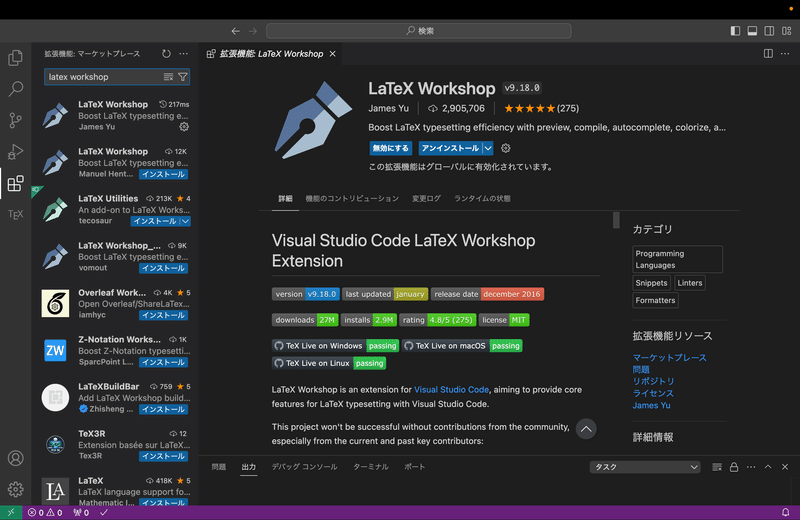Click the アンインストール button
The width and height of the screenshot is (800, 520).
coord(451,148)
